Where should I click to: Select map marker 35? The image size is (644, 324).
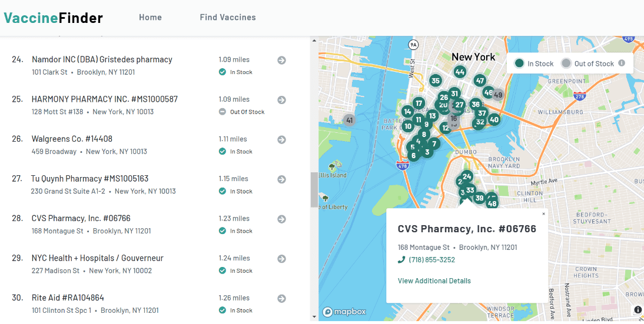click(x=436, y=81)
